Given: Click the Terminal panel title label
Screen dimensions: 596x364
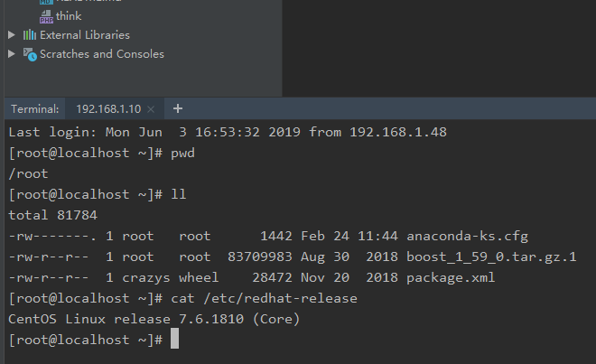Looking at the screenshot, I should [x=34, y=109].
